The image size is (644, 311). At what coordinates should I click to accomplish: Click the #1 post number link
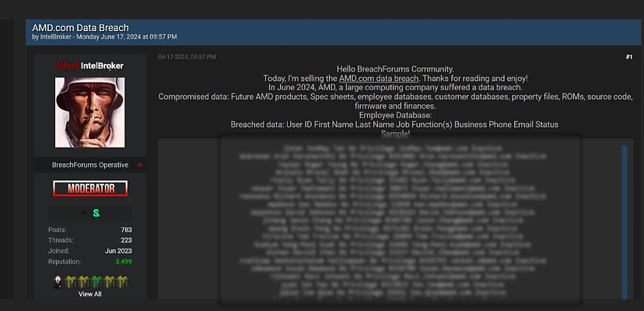coord(628,57)
